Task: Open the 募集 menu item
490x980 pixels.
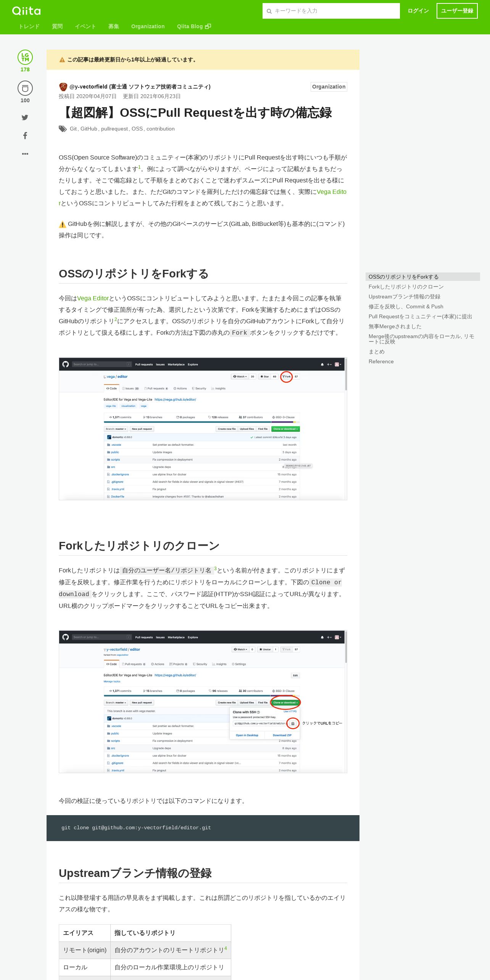Action: point(114,26)
